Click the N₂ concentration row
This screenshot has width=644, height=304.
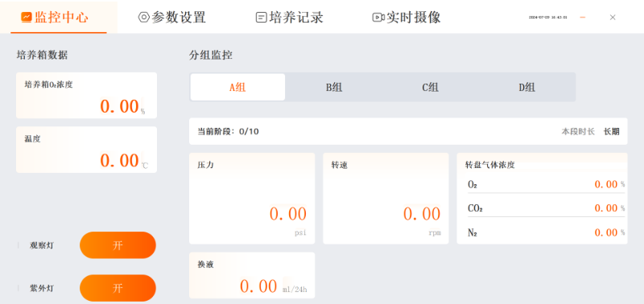tap(546, 232)
